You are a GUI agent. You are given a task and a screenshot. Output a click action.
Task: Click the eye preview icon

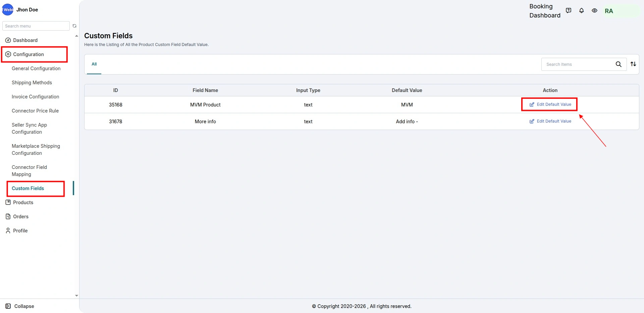(x=594, y=10)
